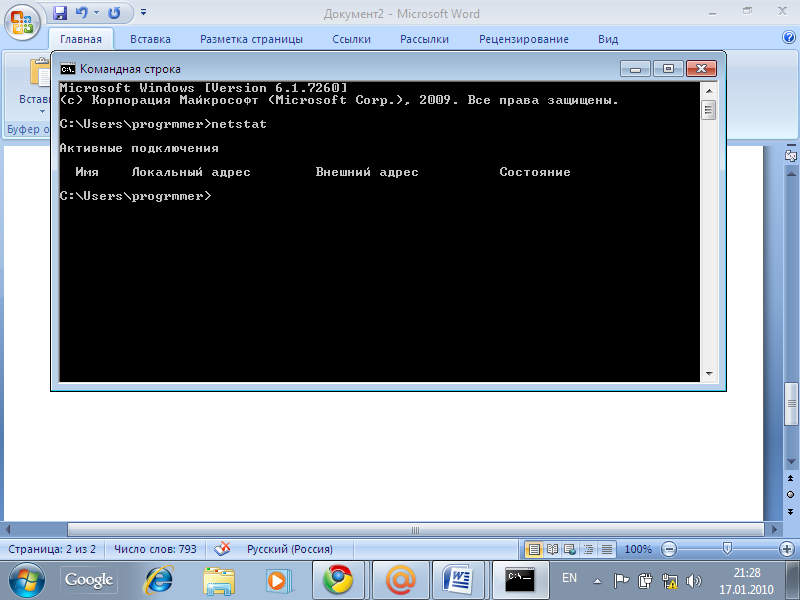800x600 pixels.
Task: Click Word vertical scrollbar down arrow
Action: coord(791,462)
